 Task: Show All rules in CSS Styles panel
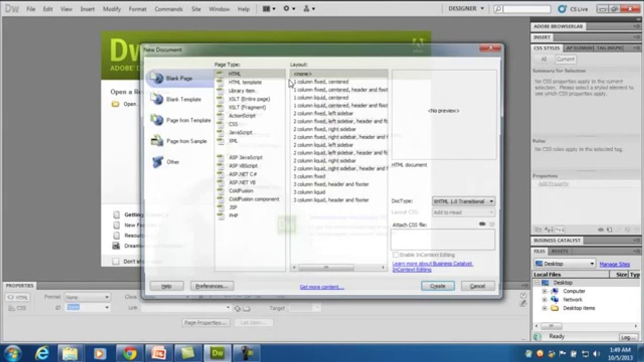(544, 59)
